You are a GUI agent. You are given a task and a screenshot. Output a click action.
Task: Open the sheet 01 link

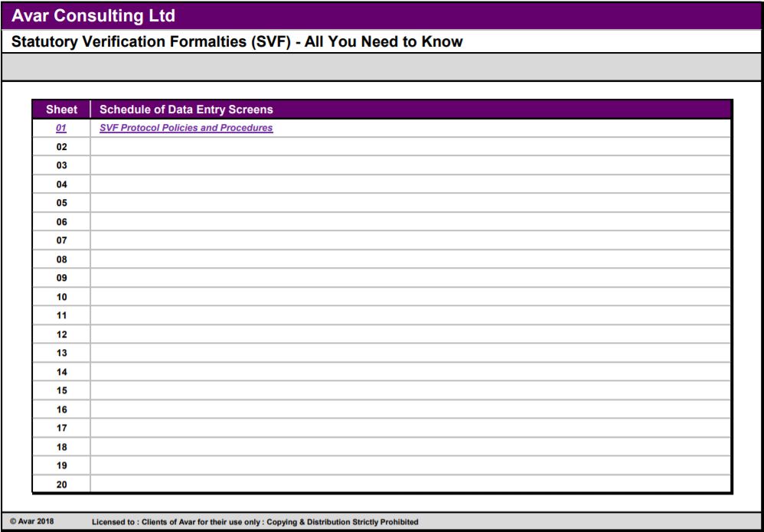tap(61, 128)
